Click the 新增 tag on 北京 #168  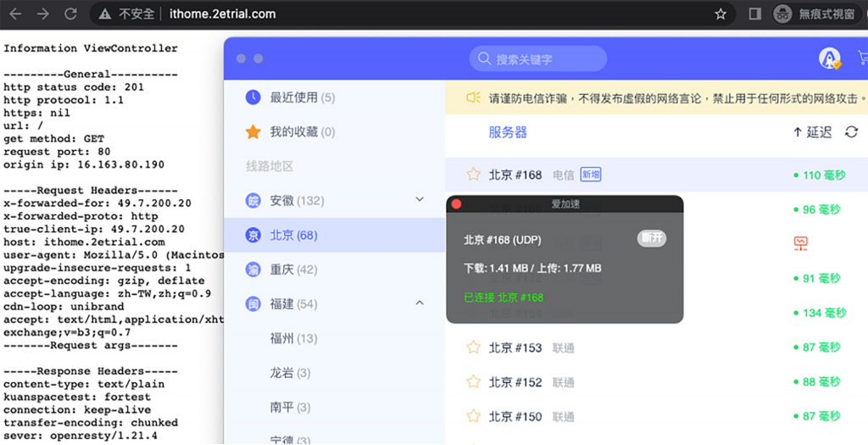[x=591, y=175]
